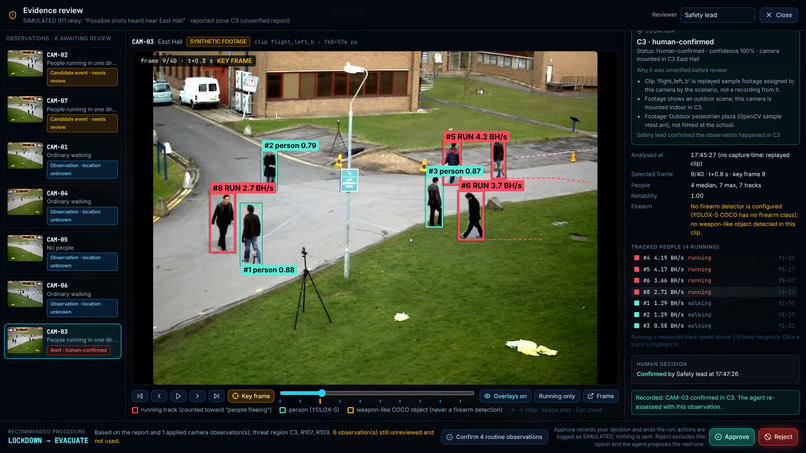Click the CAM-02 Candidate event needs review badge
Viewport: 806px width, 453px height.
click(82, 77)
